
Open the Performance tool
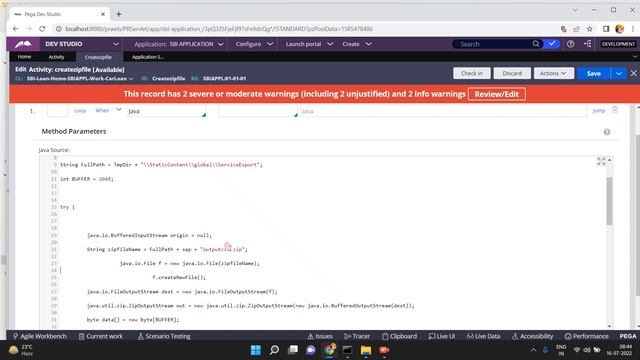[x=587, y=336]
